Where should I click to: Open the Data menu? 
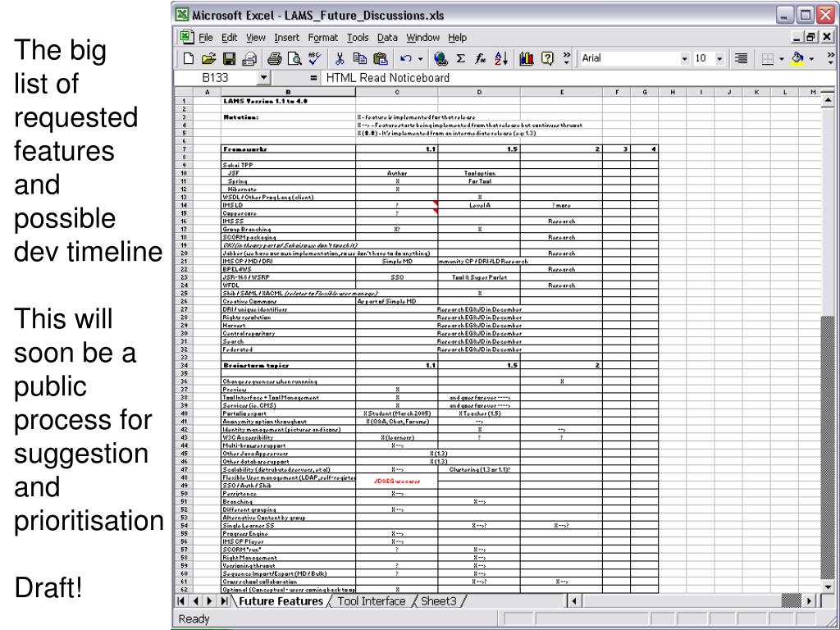point(387,38)
